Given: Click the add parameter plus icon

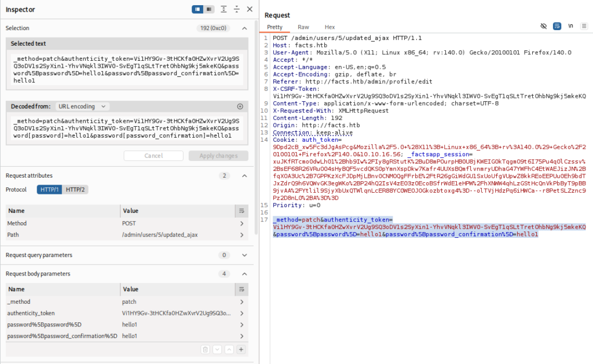Looking at the screenshot, I should (241, 349).
